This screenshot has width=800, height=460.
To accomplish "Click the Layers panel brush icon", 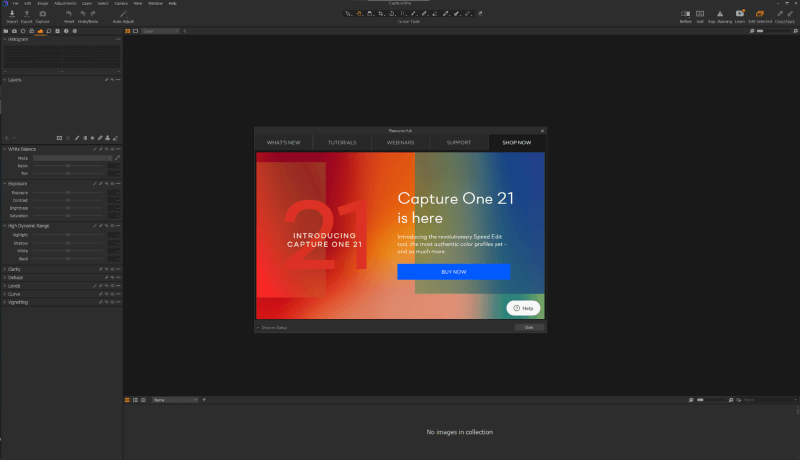I will [77, 138].
